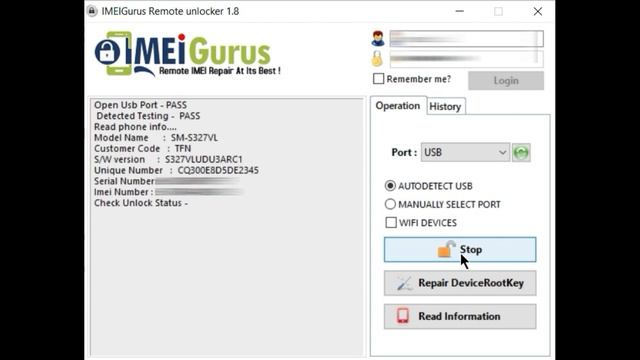Click the orange unlock icon on the Stop button
This screenshot has height=360, width=640.
[446, 249]
